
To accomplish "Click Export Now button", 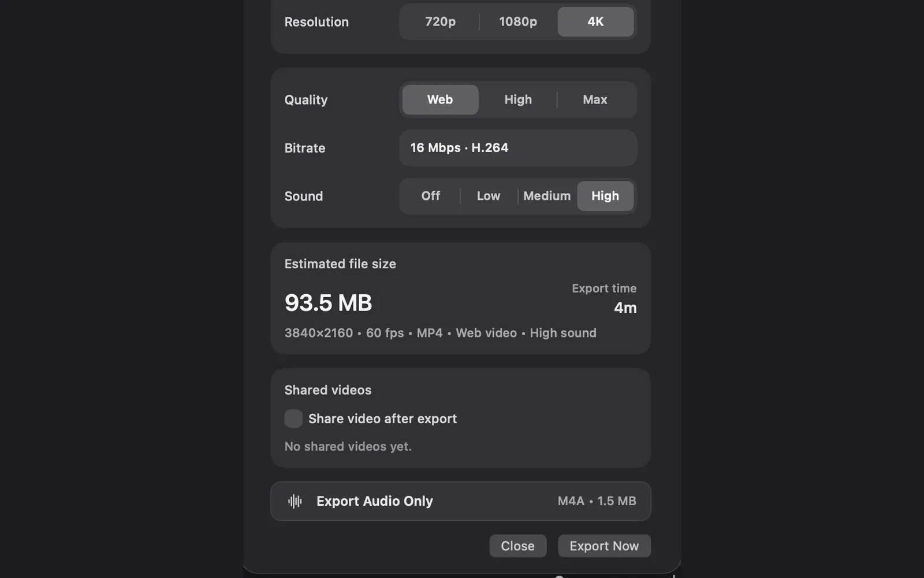I will pyautogui.click(x=604, y=546).
